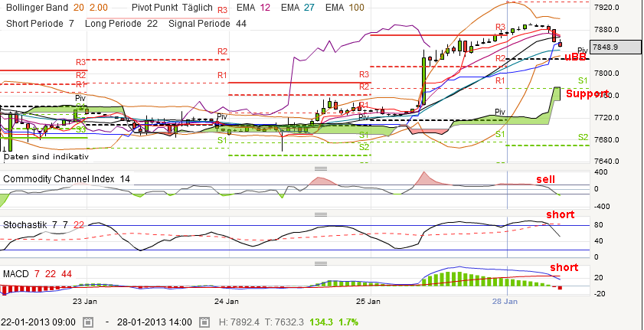Open the start date calendar picker
644x330 pixels.
[x=88, y=322]
